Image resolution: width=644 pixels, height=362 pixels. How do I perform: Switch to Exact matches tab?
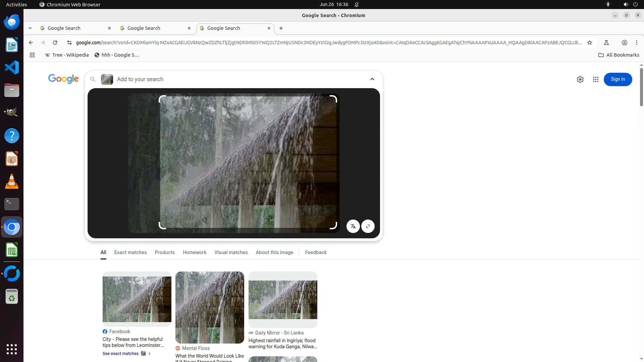tap(130, 252)
